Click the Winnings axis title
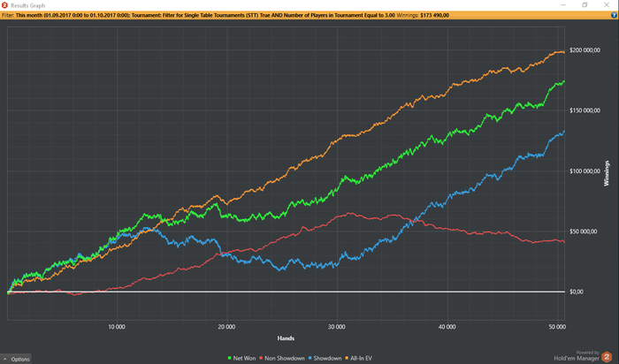The image size is (619, 364). coord(607,173)
